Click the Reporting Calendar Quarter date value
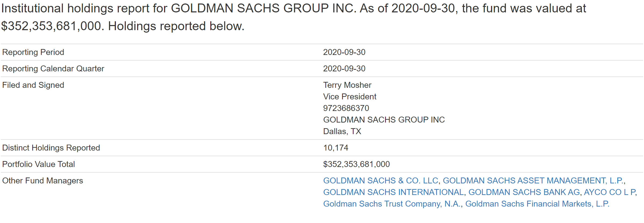The width and height of the screenshot is (644, 223). coord(344,69)
